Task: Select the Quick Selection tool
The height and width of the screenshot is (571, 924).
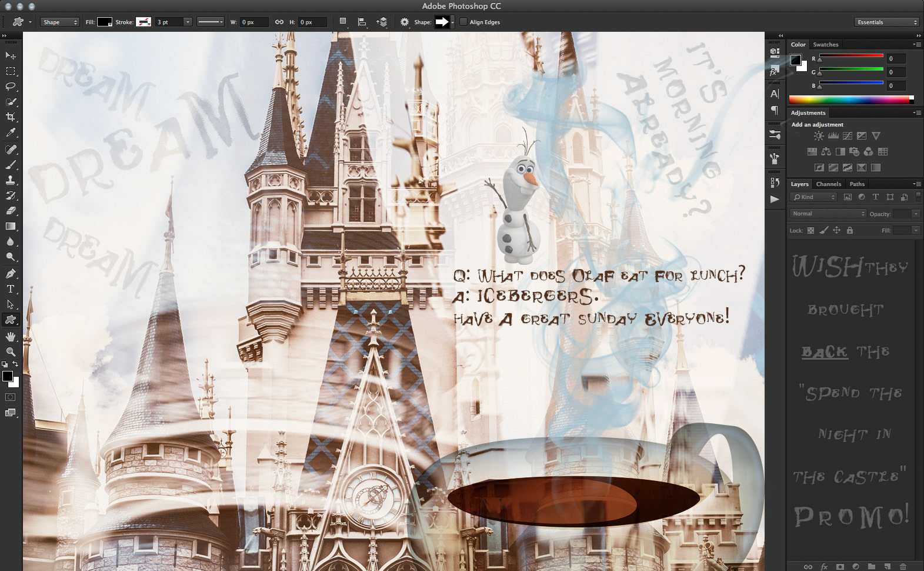Action: pyautogui.click(x=11, y=102)
